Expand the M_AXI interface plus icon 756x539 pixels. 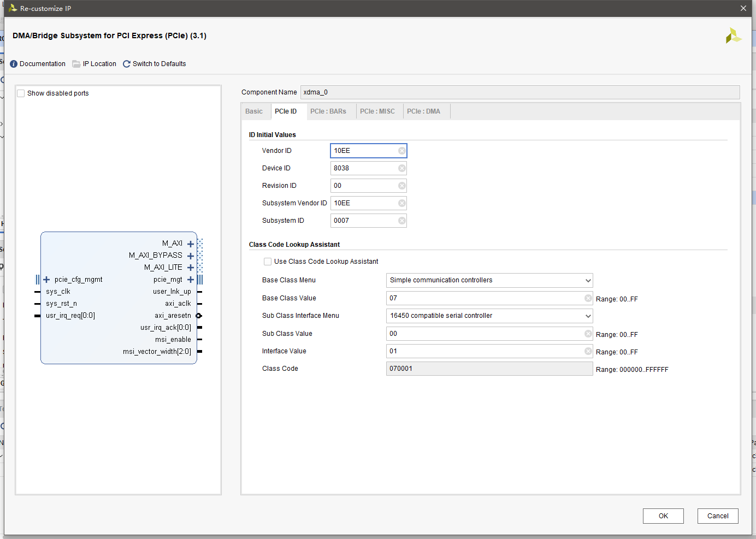pos(190,244)
